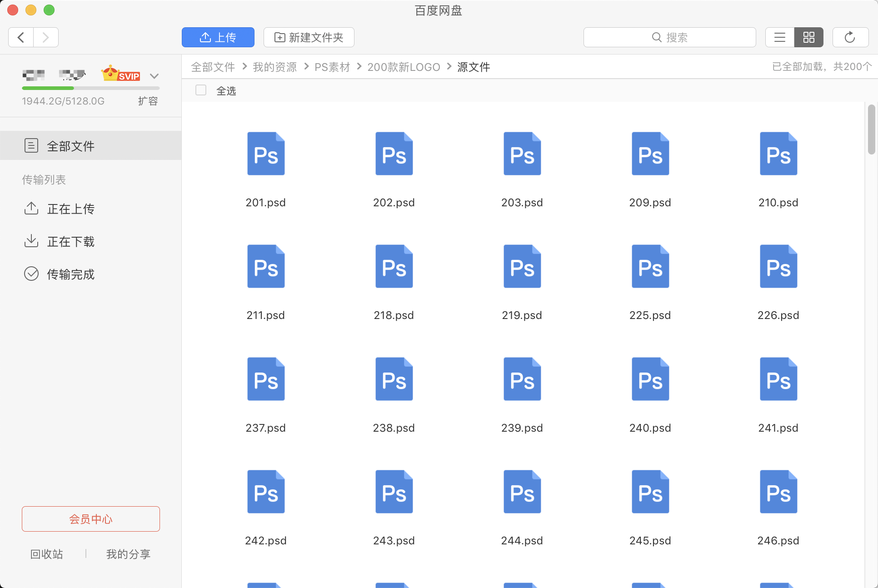Viewport: 878px width, 588px height.
Task: Select the 237.psd file icon
Action: 266,379
